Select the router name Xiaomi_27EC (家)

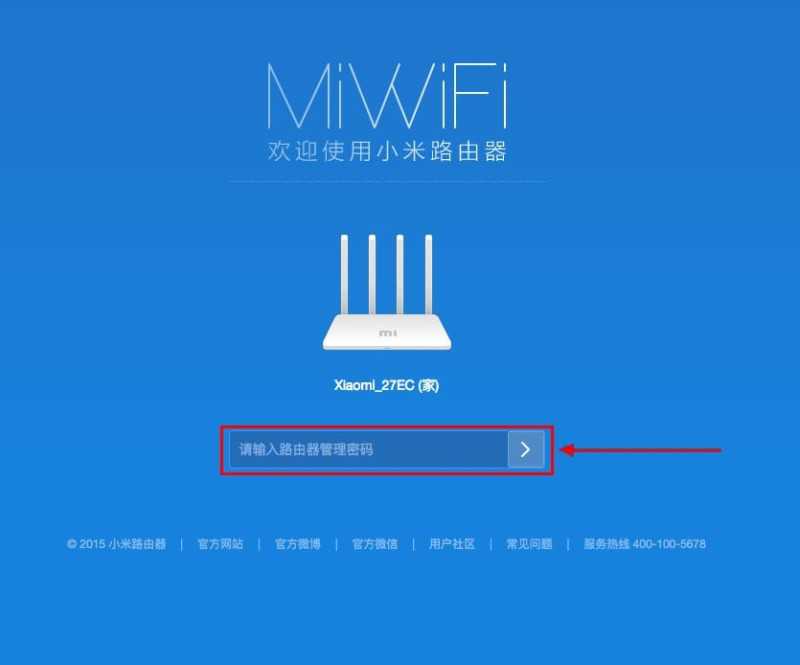click(387, 385)
